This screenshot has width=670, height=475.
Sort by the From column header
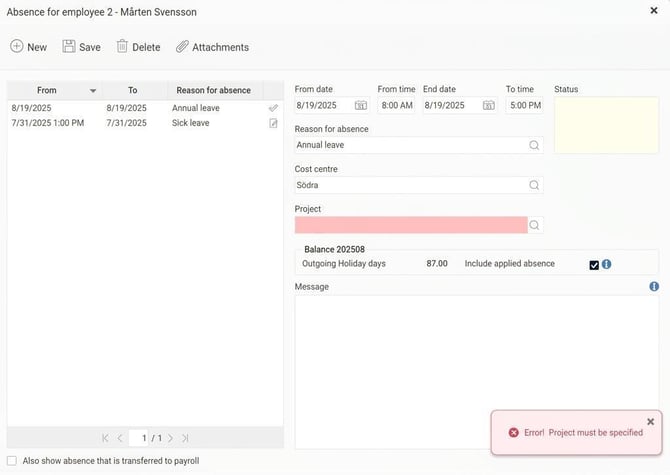click(47, 90)
